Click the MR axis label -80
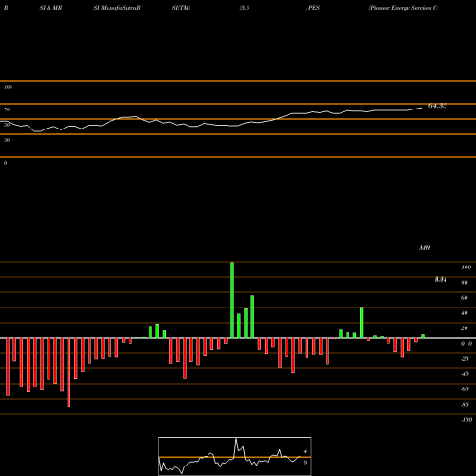Screen dimensions: 476x476 coord(465,405)
